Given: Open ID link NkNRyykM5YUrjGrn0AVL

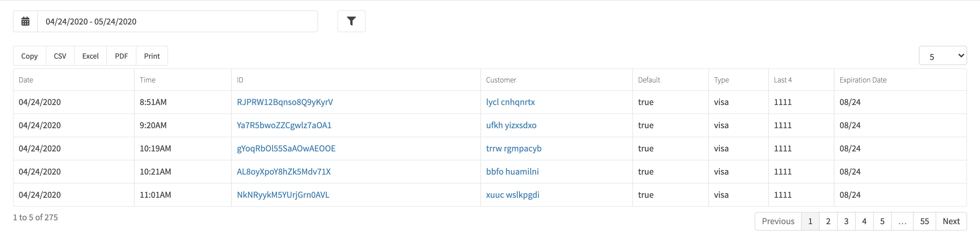Looking at the screenshot, I should point(283,195).
